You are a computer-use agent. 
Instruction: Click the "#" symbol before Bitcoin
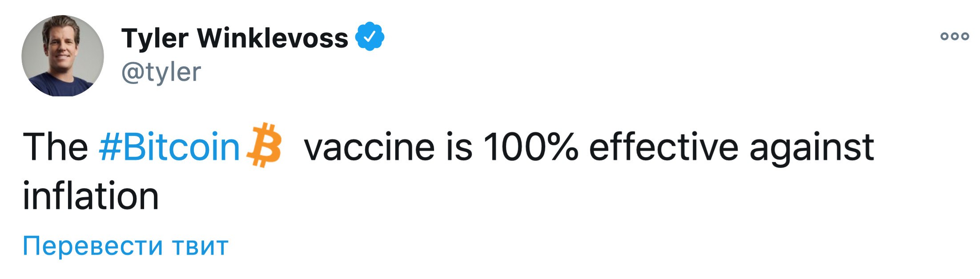click(109, 147)
